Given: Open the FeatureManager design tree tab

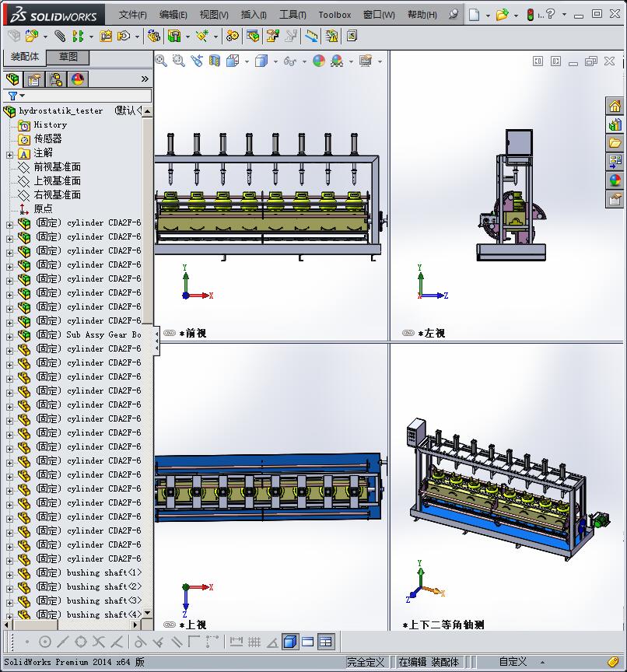Looking at the screenshot, I should click(x=13, y=79).
